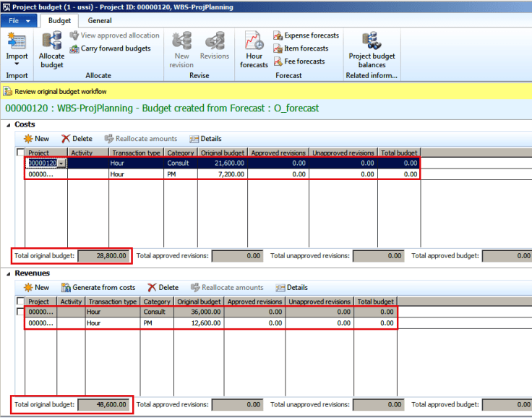Click Delete in the Costs toolbar
This screenshot has width=532, height=418.
click(x=77, y=138)
